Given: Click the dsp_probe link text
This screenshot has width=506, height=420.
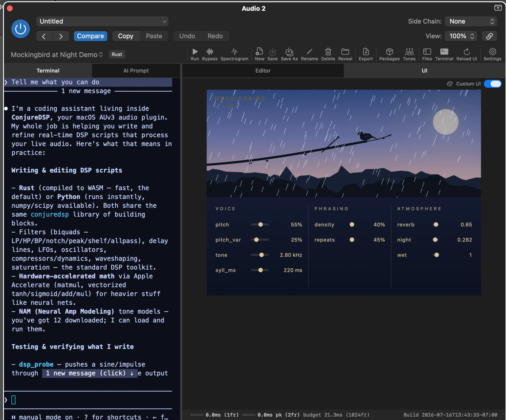Looking at the screenshot, I should click(x=36, y=365).
